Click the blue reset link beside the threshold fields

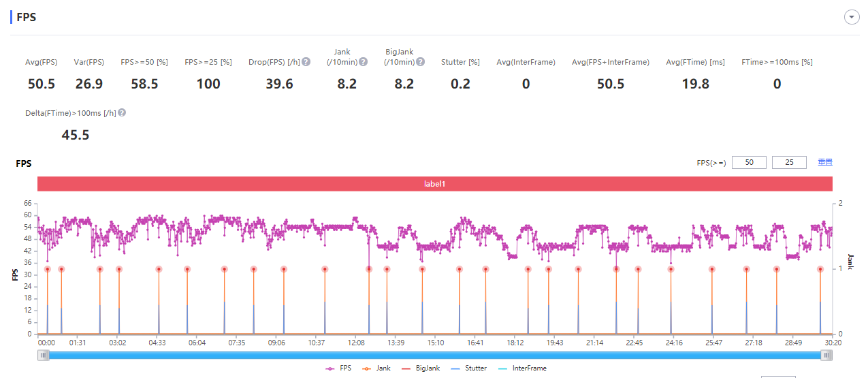coord(825,162)
